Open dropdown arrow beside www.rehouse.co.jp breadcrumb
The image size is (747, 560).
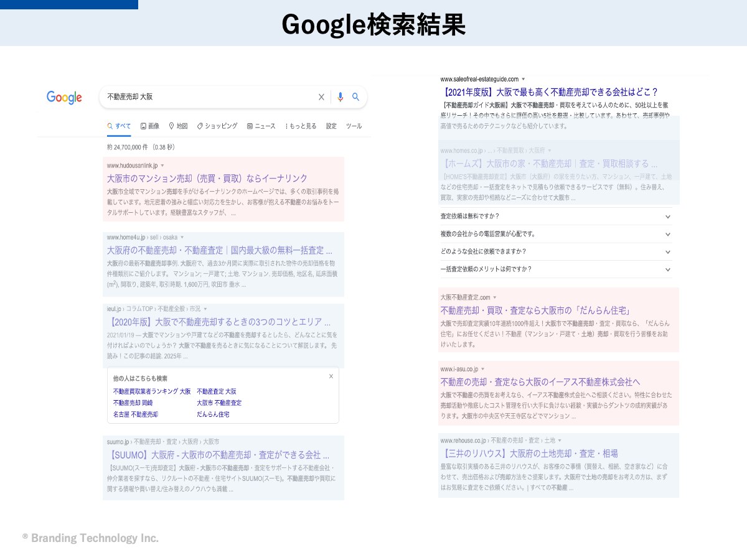[x=560, y=441]
